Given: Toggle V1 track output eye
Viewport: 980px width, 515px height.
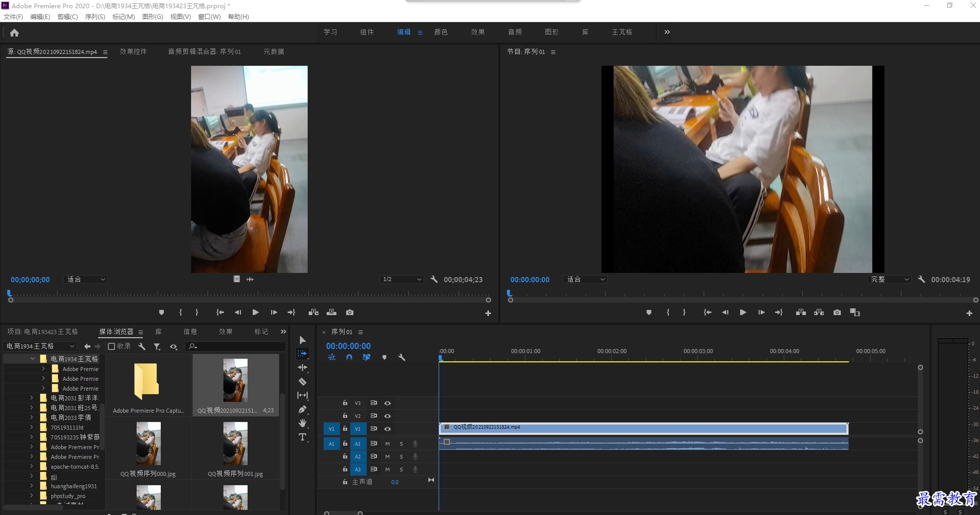Looking at the screenshot, I should 387,429.
